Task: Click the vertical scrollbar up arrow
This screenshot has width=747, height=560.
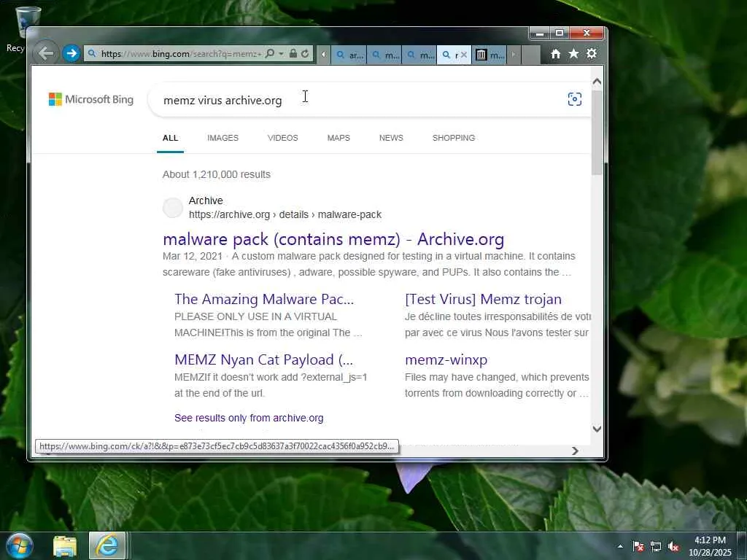Action: pos(597,82)
